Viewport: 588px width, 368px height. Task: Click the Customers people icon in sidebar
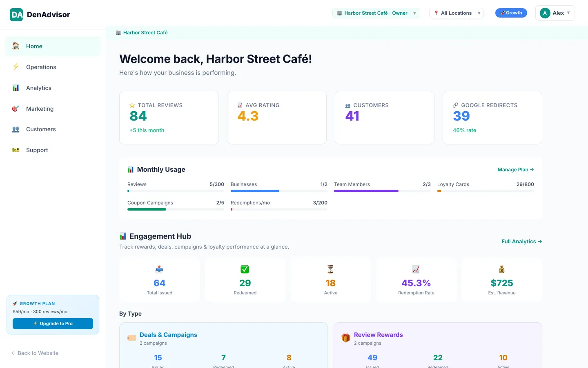(16, 129)
